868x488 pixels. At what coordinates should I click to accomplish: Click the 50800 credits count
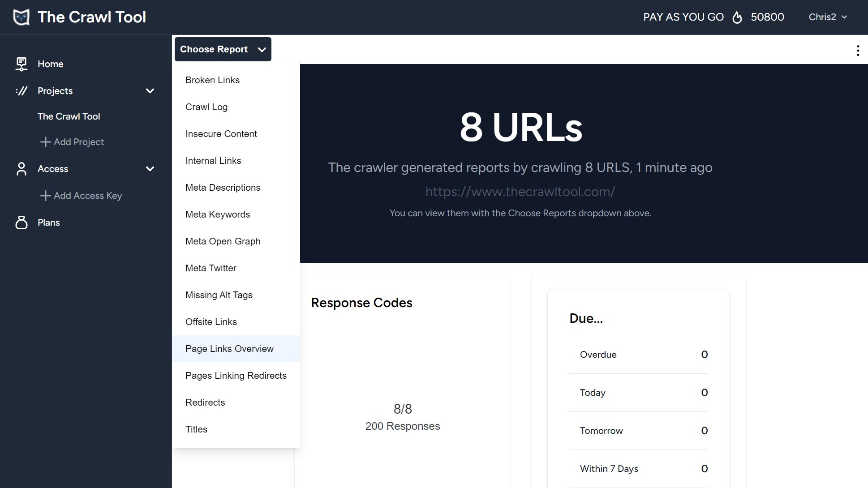(767, 17)
